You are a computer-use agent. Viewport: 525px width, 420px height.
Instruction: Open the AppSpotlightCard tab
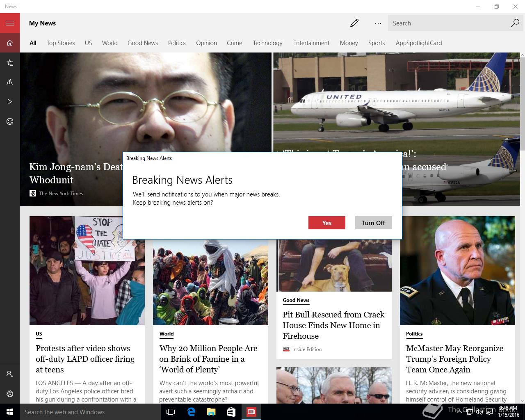coord(419,43)
